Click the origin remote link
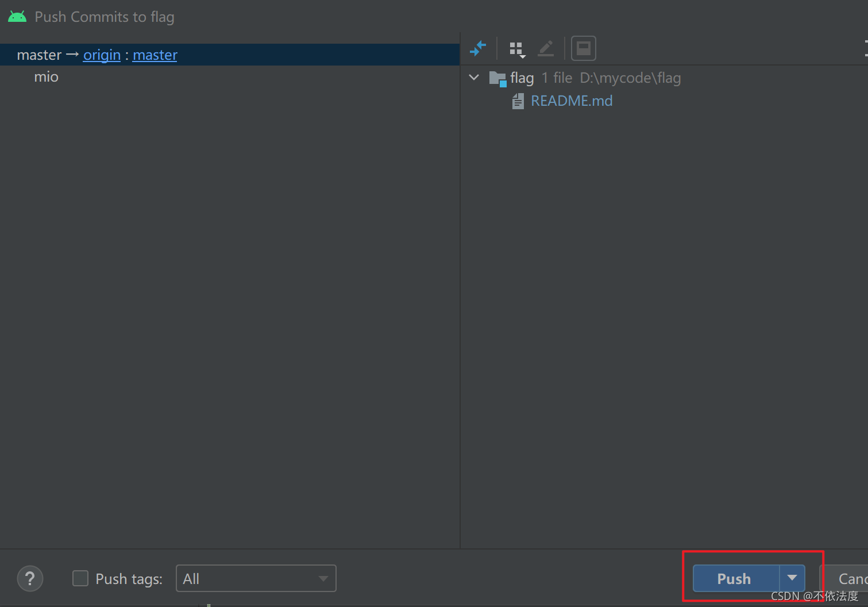 coord(102,55)
